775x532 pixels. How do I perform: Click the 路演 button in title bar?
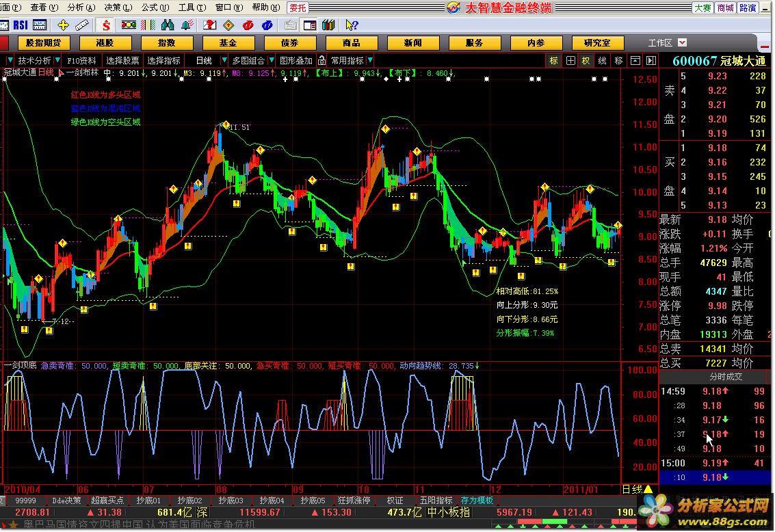pyautogui.click(x=748, y=8)
